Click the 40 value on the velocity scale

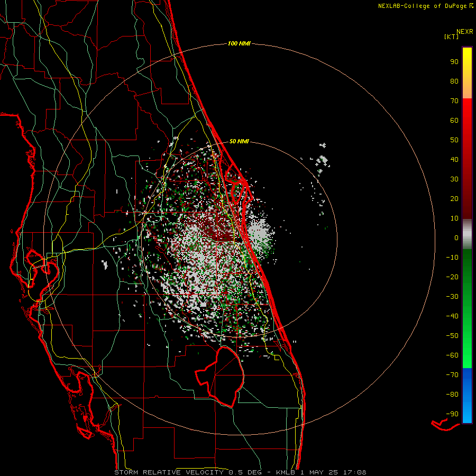click(x=454, y=159)
